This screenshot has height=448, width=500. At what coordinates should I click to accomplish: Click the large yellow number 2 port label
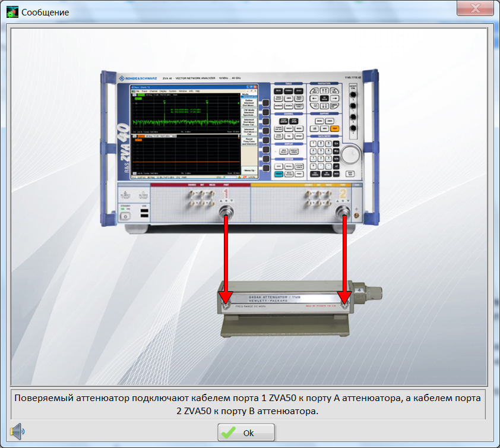342,195
